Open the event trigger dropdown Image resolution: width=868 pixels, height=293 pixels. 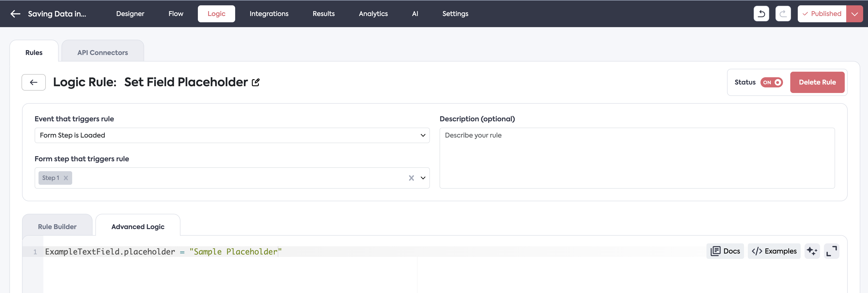tap(232, 135)
